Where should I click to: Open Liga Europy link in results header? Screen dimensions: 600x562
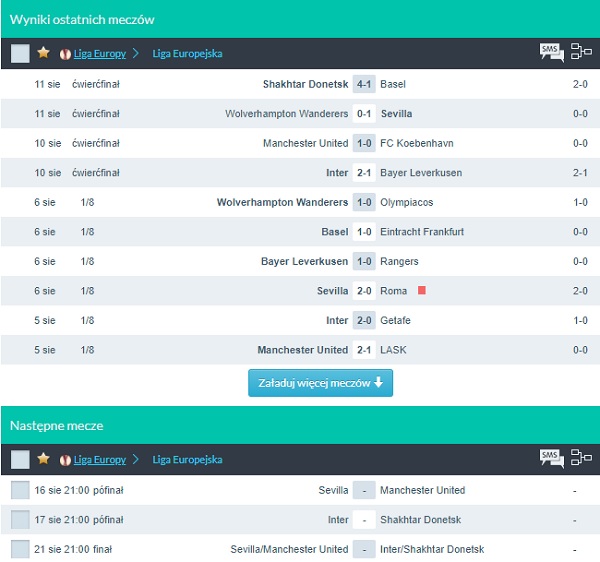[x=99, y=54]
